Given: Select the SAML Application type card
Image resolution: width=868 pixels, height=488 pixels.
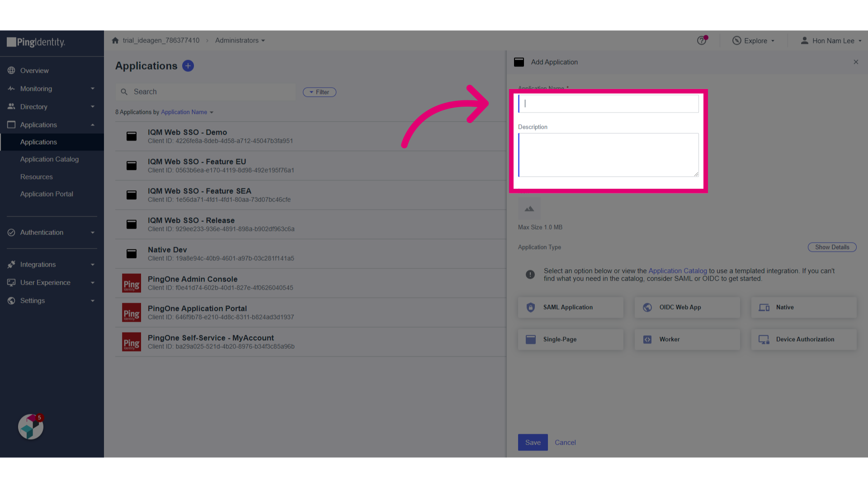Looking at the screenshot, I should [571, 307].
